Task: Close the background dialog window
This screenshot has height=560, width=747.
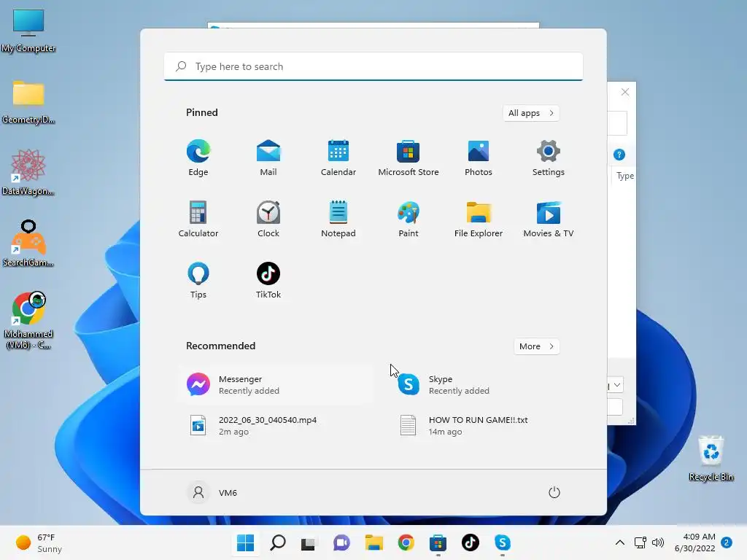Action: pyautogui.click(x=625, y=92)
